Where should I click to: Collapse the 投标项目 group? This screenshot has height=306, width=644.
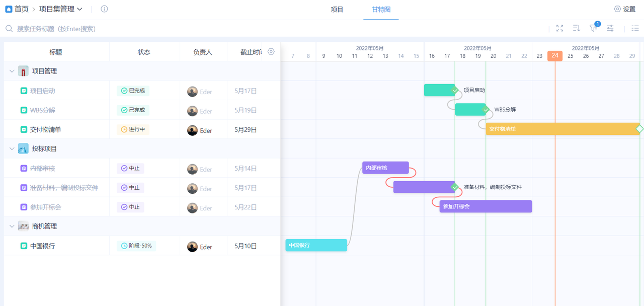(12, 149)
